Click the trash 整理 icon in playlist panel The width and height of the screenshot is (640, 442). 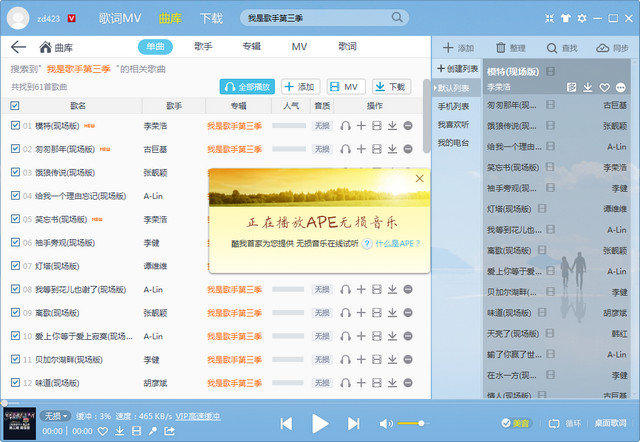(500, 48)
